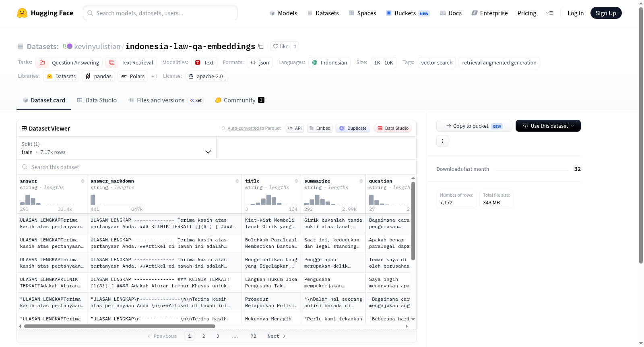Viewport: 644px width, 347px height.
Task: Click Next page in pagination
Action: click(277, 336)
